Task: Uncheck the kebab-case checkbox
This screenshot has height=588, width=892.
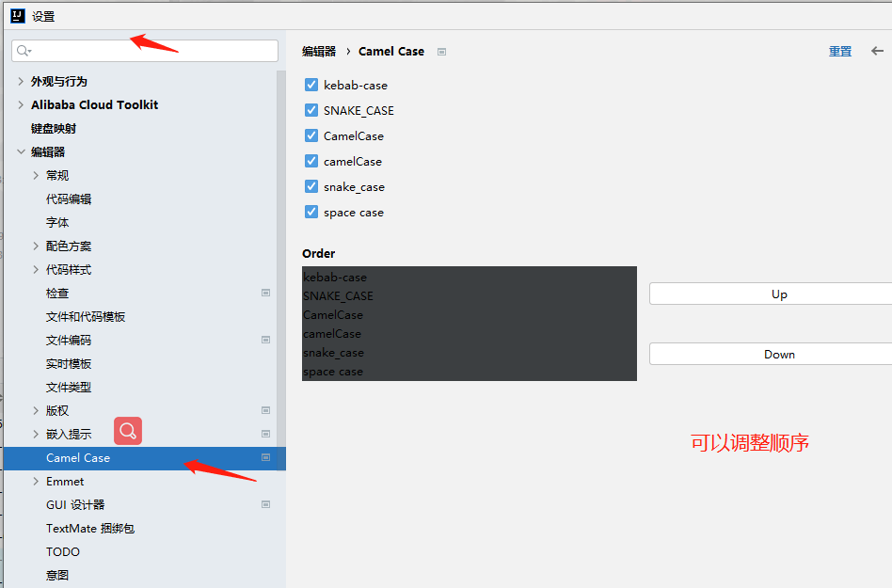Action: click(x=311, y=85)
